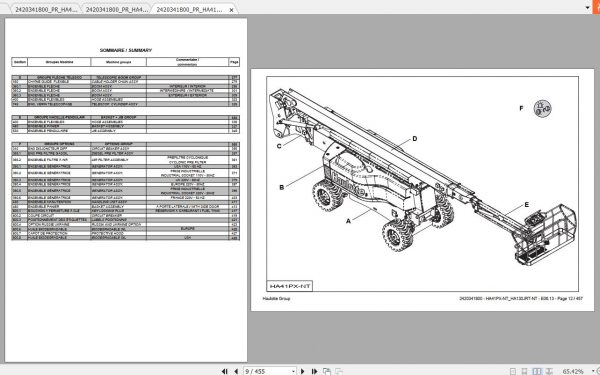Click the BASKET + JIB GROUP header cell

point(118,117)
